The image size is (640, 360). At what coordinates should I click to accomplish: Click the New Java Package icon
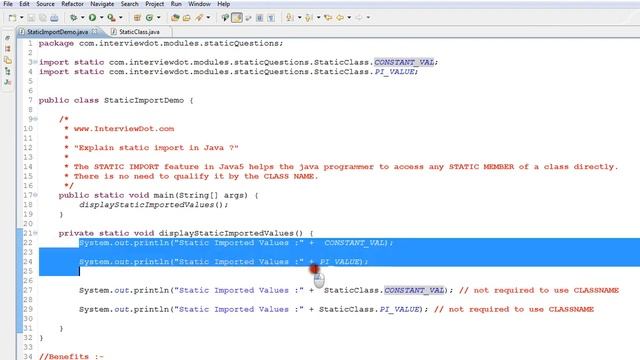pyautogui.click(x=137, y=18)
